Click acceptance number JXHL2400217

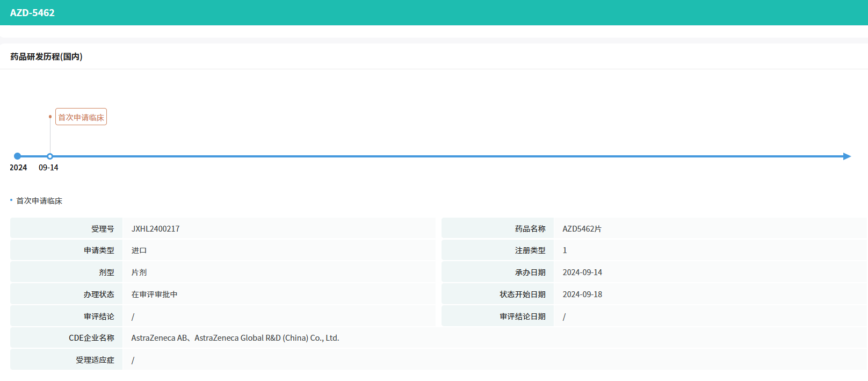pyautogui.click(x=155, y=229)
